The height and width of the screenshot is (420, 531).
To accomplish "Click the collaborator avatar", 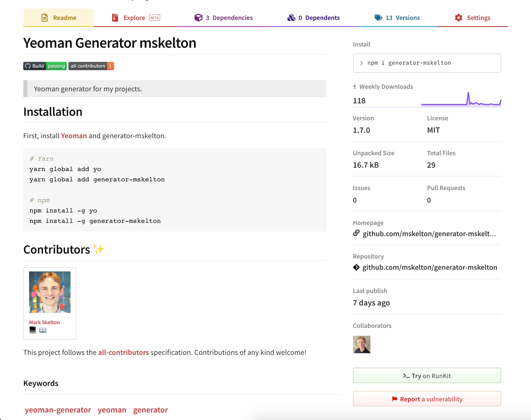I will coord(362,344).
